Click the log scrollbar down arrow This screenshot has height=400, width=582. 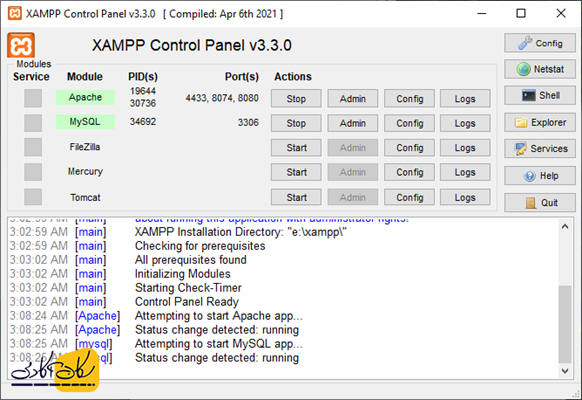565,371
